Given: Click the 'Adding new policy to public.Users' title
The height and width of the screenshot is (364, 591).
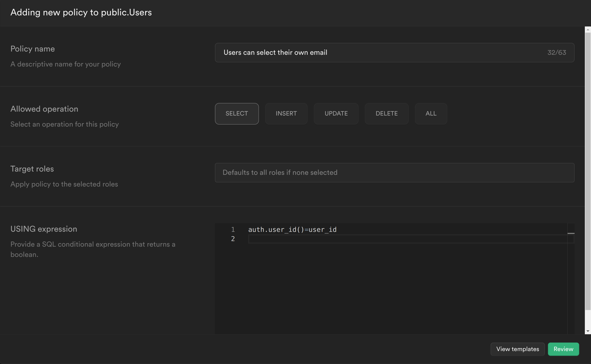Looking at the screenshot, I should [81, 13].
